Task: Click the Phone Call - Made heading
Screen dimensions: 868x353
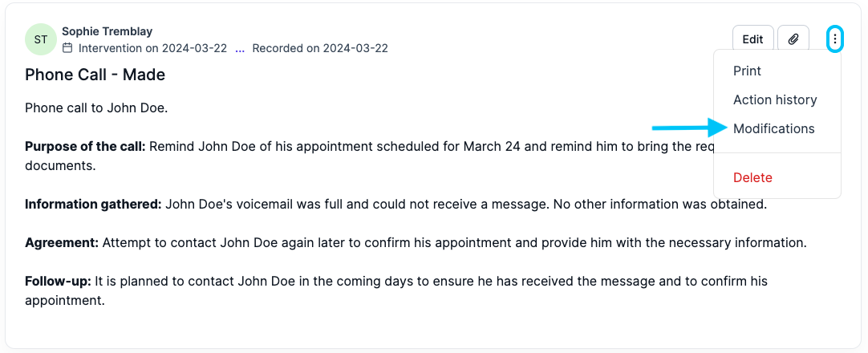Action: [x=95, y=75]
